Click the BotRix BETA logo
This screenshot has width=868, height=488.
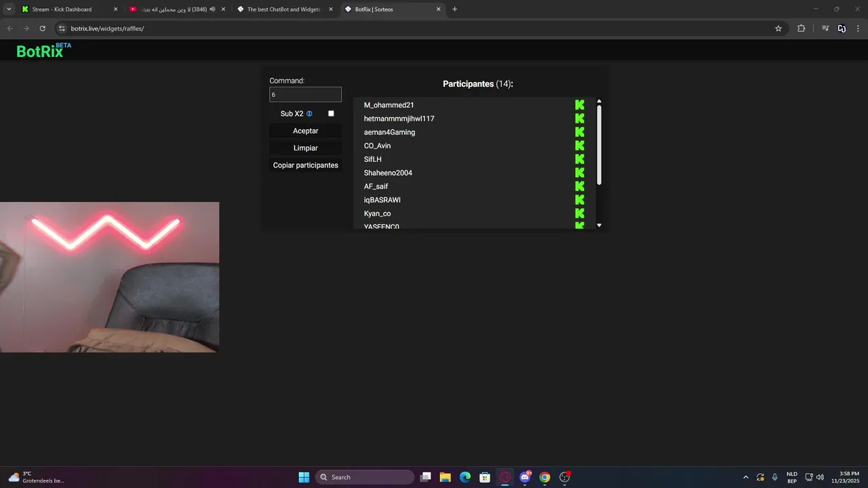point(43,50)
